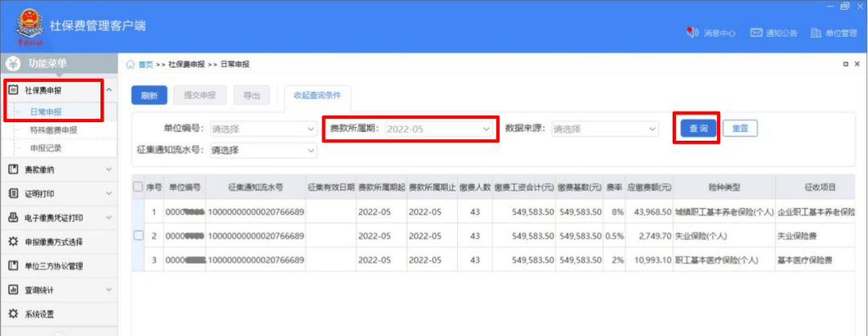Click the tax emblem logo
The image size is (868, 336).
coord(29,26)
